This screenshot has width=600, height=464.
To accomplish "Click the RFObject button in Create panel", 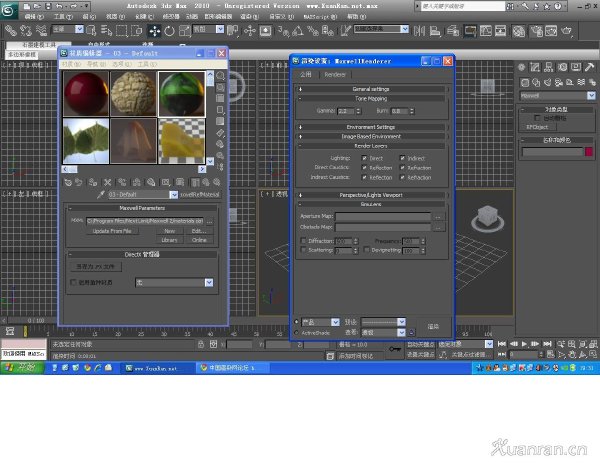I will coord(537,127).
